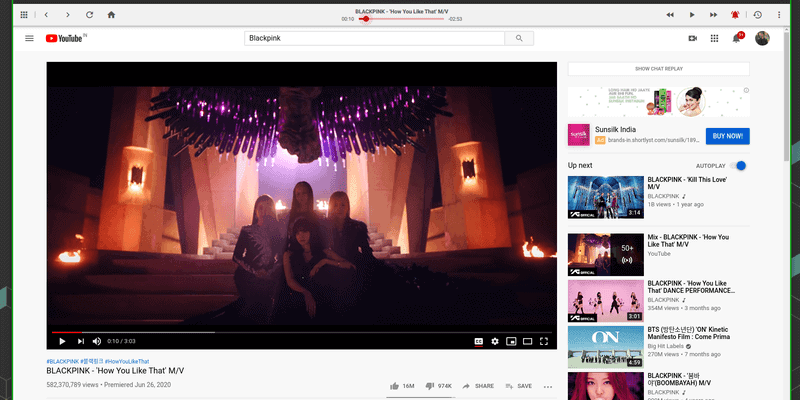Open BTS 'ON' Kinetic Manifesto thumbnail
800x400 pixels.
[606, 347]
